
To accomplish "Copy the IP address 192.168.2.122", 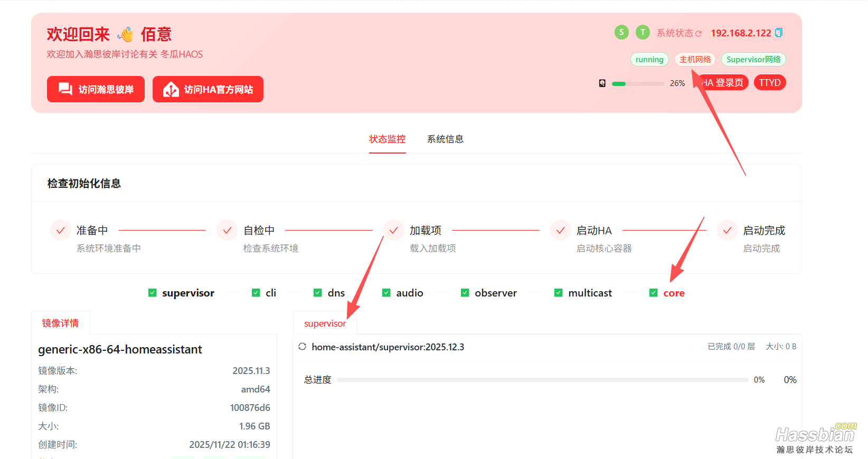I will (778, 33).
